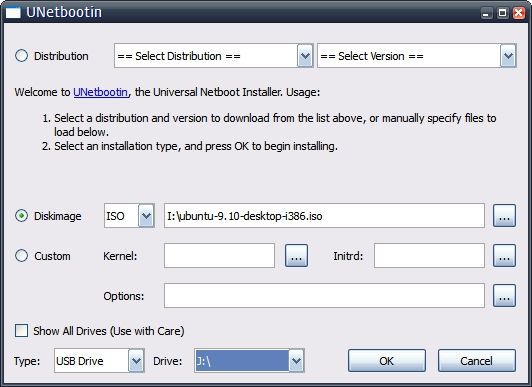Image resolution: width=532 pixels, height=387 pixels.
Task: Browse for Kernel file button
Action: coord(297,256)
